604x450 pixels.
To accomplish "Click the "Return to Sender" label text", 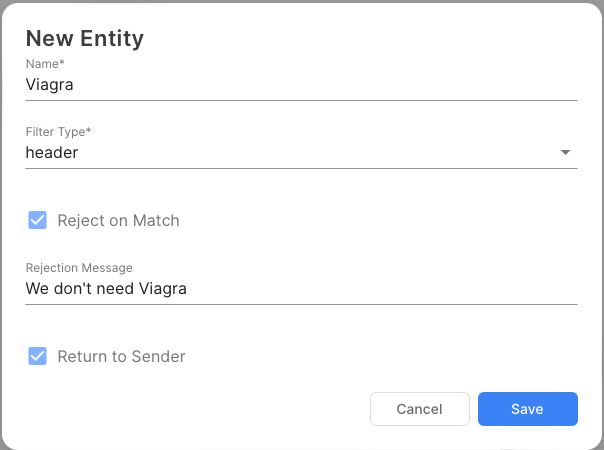I will 121,356.
